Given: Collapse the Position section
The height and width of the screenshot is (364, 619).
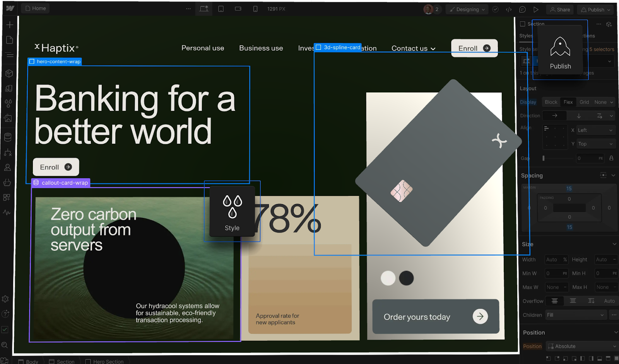Looking at the screenshot, I should [x=616, y=332].
